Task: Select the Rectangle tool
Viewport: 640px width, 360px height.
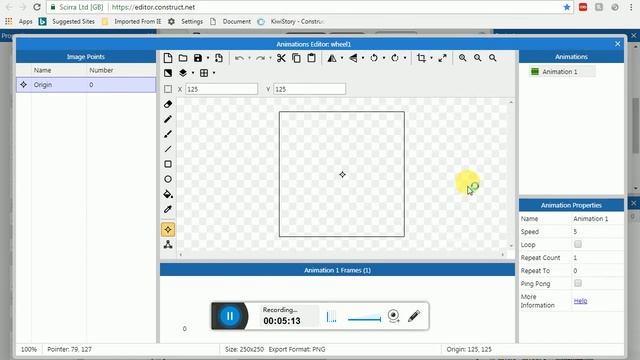Action: [x=168, y=164]
